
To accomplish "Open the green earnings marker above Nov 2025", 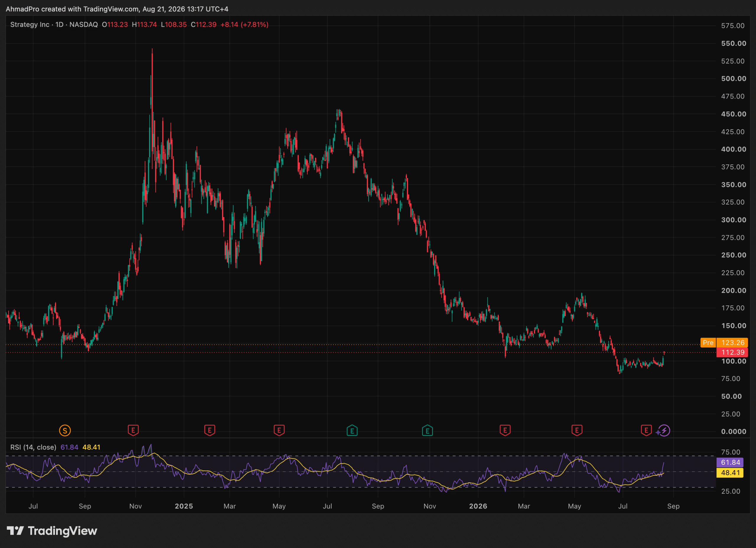I will [x=427, y=431].
